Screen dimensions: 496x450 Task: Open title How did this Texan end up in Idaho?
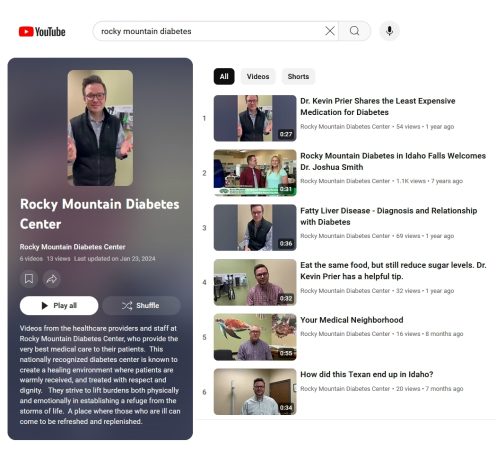click(x=367, y=374)
